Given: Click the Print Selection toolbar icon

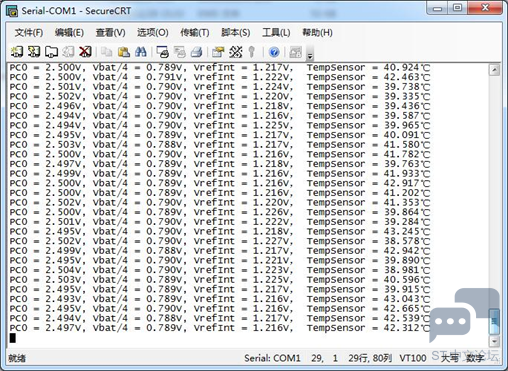Looking at the screenshot, I should click(180, 52).
